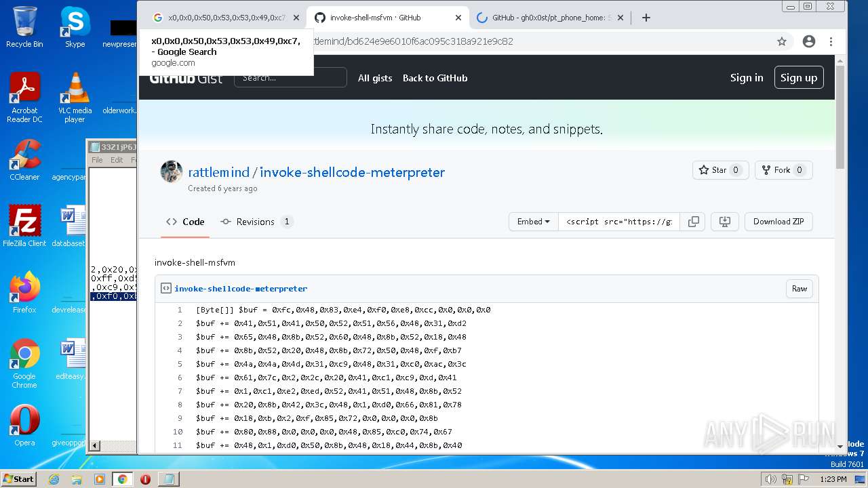Open the Recycle Bin desktop icon
This screenshot has height=488, width=868.
[24, 27]
